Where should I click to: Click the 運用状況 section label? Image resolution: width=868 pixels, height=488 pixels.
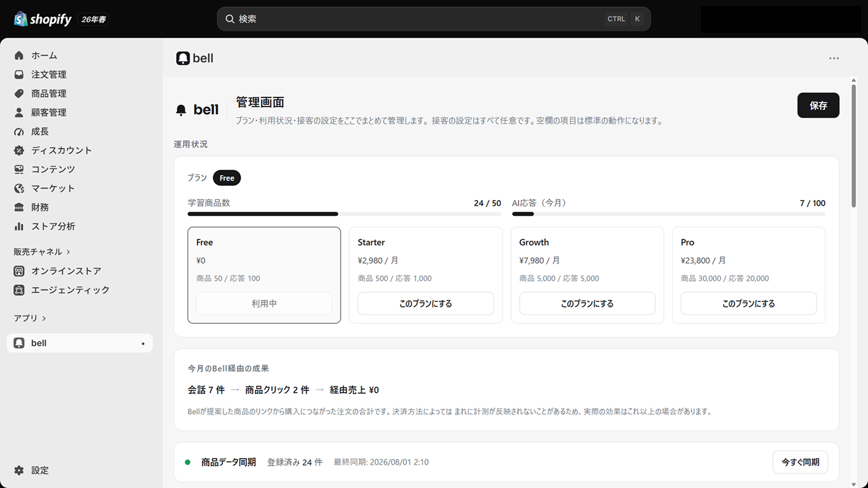point(190,144)
